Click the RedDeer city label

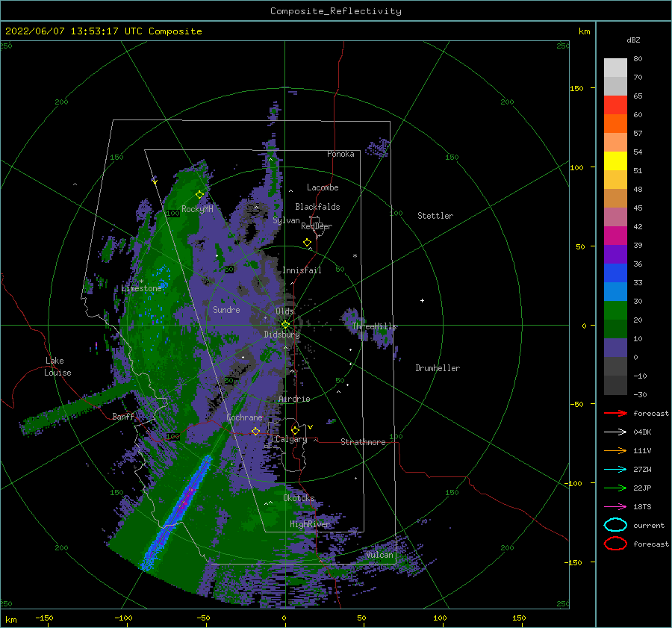(x=317, y=226)
